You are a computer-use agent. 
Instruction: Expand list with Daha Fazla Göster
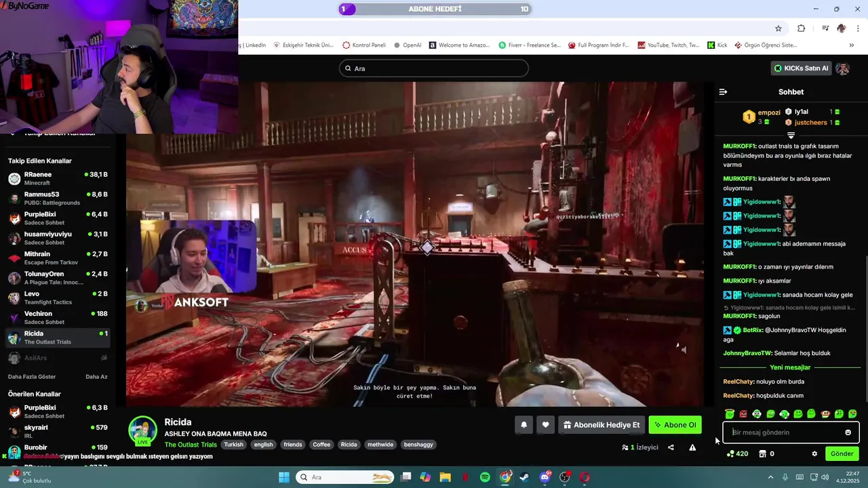click(x=32, y=376)
